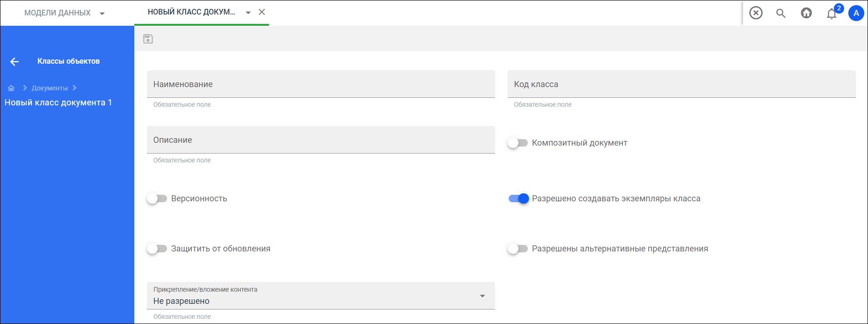Open the search magnifier icon
Screen dimensions: 868x324
[780, 13]
